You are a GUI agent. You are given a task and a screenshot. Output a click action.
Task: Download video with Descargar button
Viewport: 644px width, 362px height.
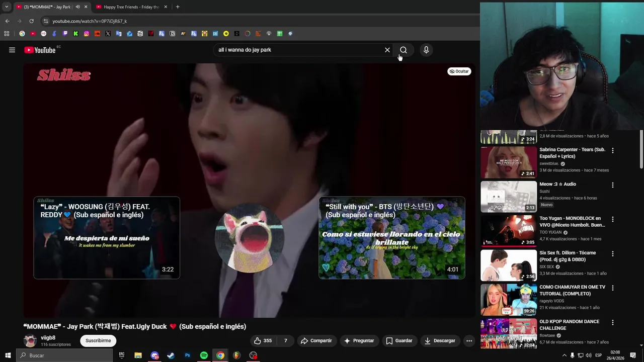(440, 340)
